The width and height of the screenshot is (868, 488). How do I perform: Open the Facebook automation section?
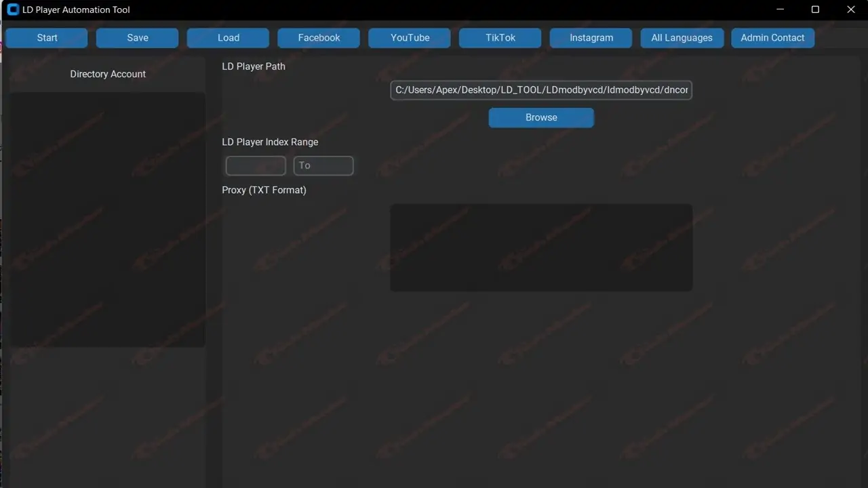click(x=318, y=38)
